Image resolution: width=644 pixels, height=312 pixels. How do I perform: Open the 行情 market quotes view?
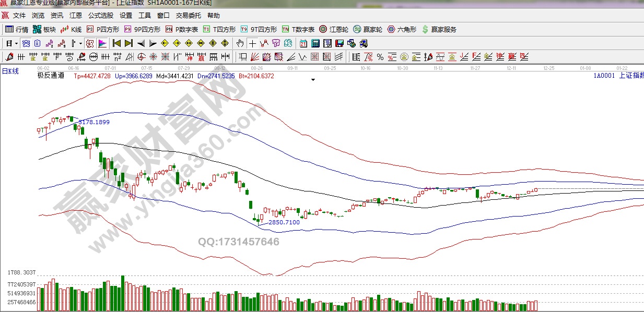coord(17,29)
